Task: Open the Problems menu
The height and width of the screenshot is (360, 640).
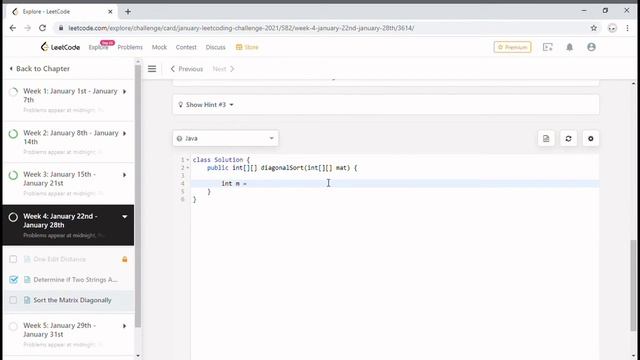Action: tap(130, 47)
